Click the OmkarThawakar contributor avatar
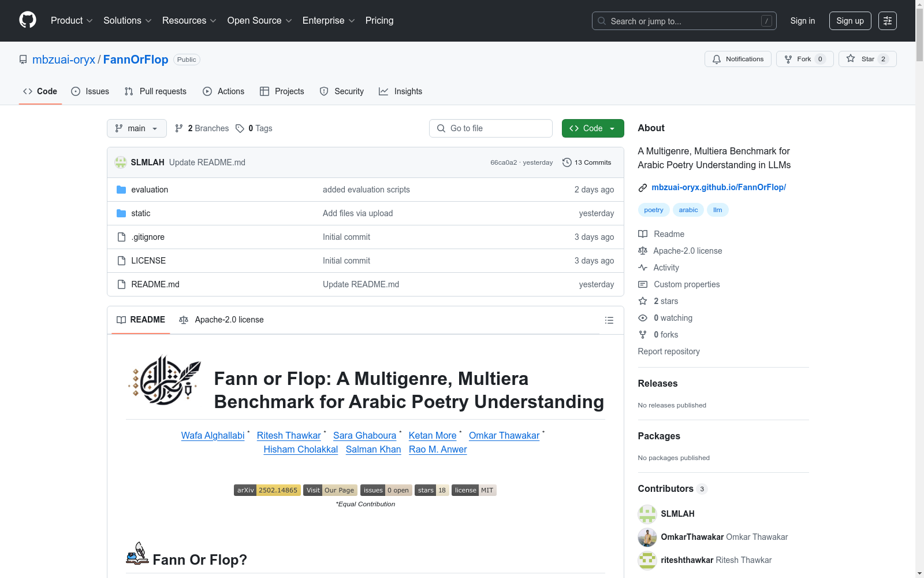 click(647, 537)
